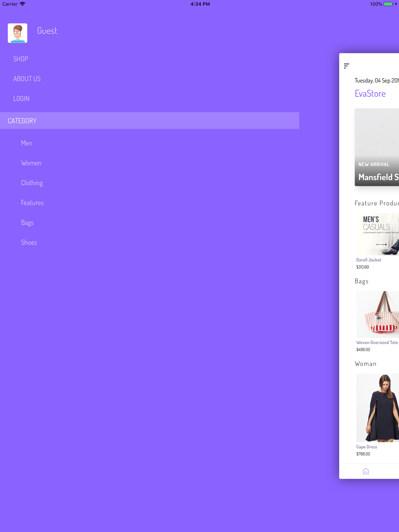Tap the Woman section heading
The image size is (399, 532).
pyautogui.click(x=365, y=364)
